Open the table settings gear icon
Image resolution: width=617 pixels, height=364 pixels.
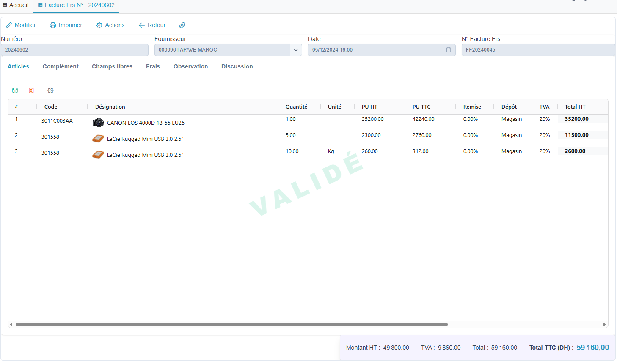coord(50,90)
